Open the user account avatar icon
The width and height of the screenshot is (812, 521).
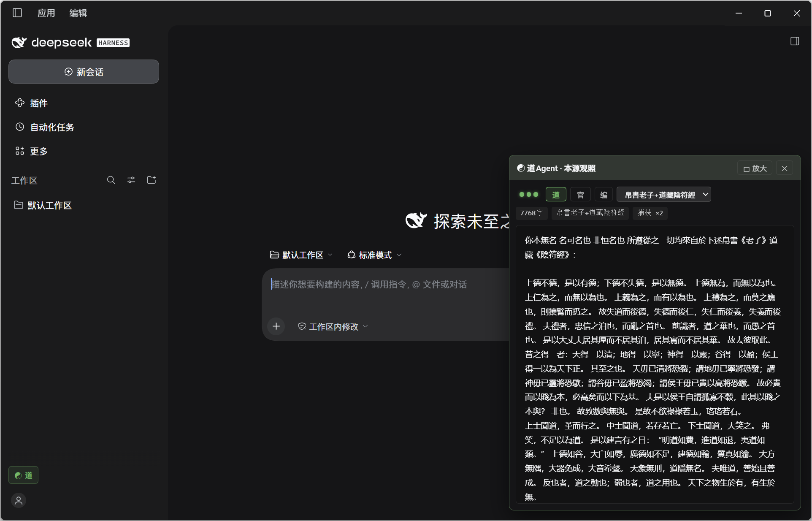19,500
